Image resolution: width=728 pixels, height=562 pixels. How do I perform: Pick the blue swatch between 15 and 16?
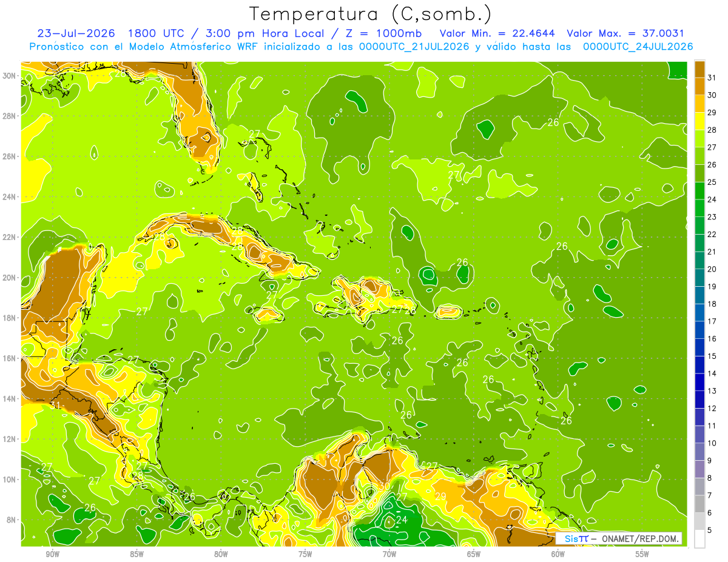pos(699,347)
